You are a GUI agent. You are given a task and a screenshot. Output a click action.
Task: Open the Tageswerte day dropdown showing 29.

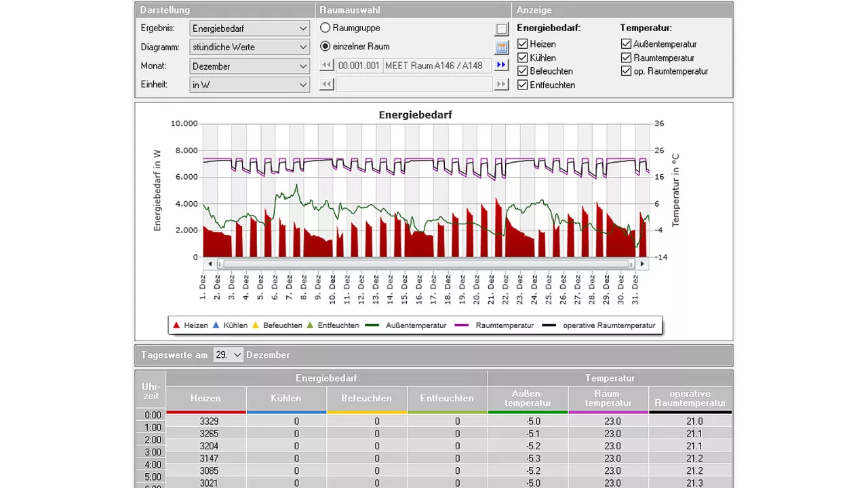[x=228, y=355]
